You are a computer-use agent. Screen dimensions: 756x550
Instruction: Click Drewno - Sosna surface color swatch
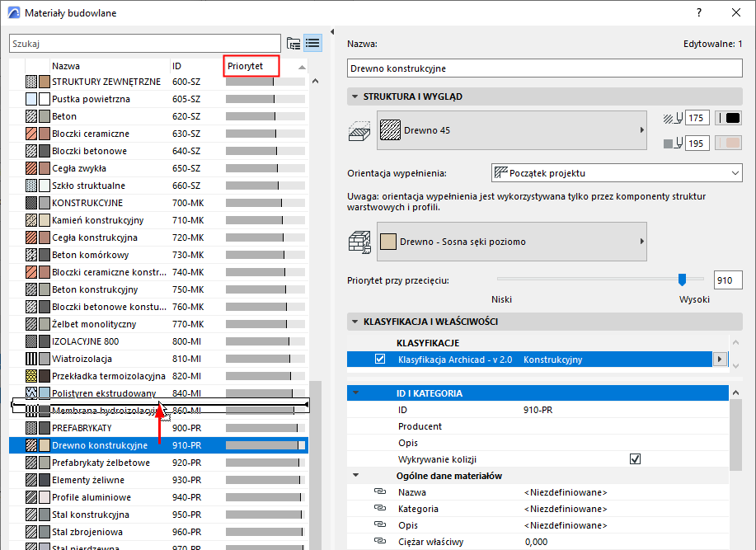388,242
